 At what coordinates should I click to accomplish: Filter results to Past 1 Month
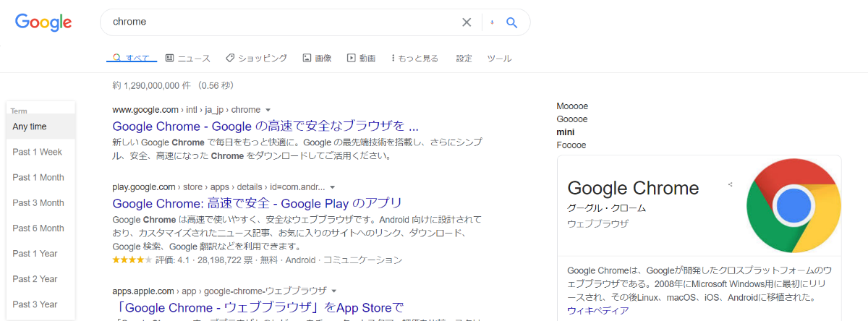[41, 177]
